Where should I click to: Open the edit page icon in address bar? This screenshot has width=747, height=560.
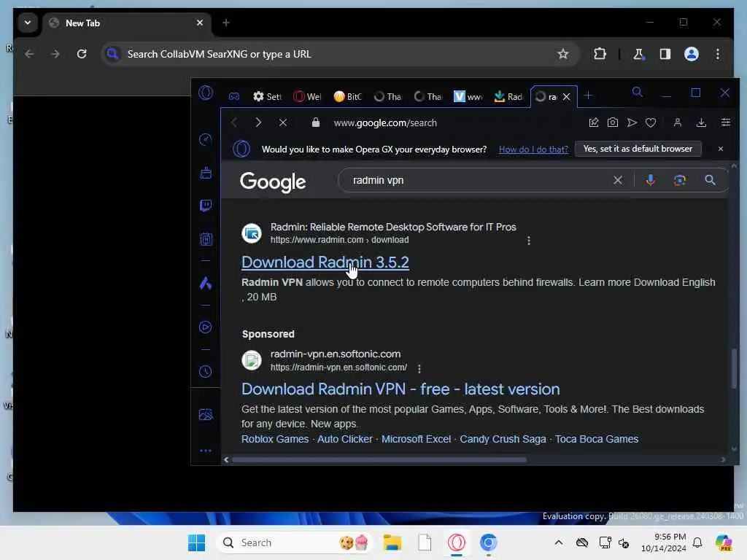(594, 122)
